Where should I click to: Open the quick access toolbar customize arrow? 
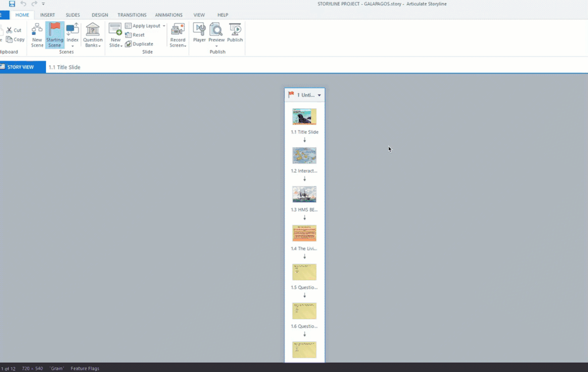[x=43, y=4]
